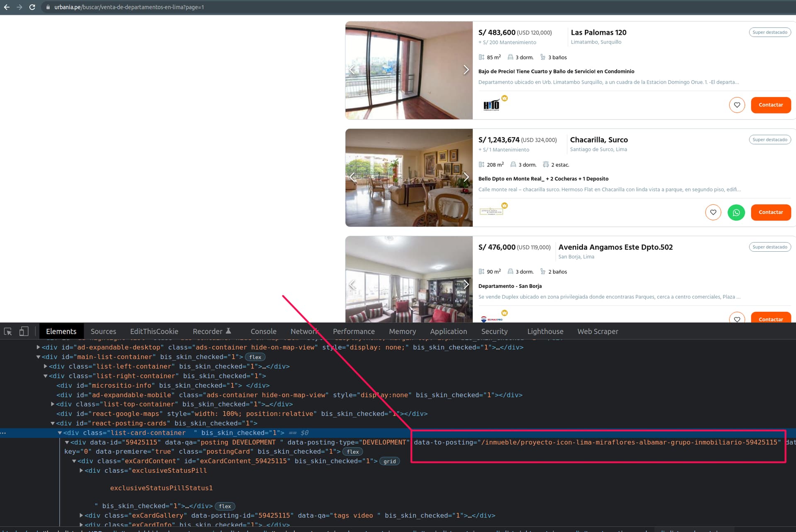796x532 pixels.
Task: Click Contactar on Las Palomas 120 listing
Action: 770,105
